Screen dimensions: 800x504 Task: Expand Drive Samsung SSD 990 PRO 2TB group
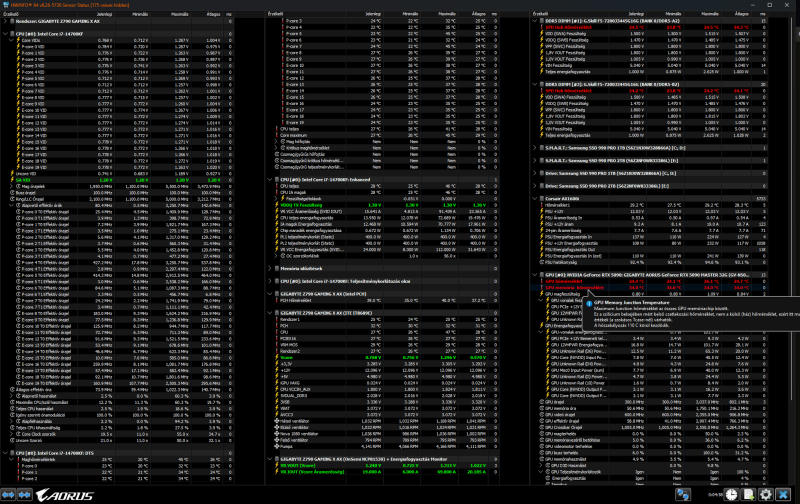click(x=535, y=186)
